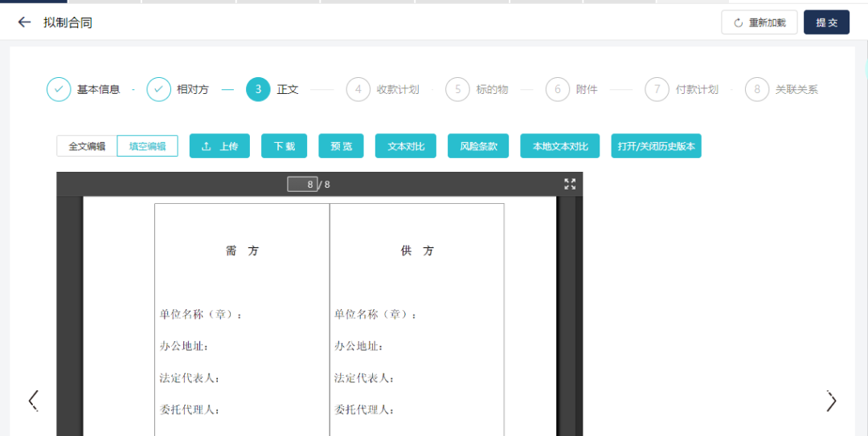Open step 7 付款计划

click(x=657, y=89)
